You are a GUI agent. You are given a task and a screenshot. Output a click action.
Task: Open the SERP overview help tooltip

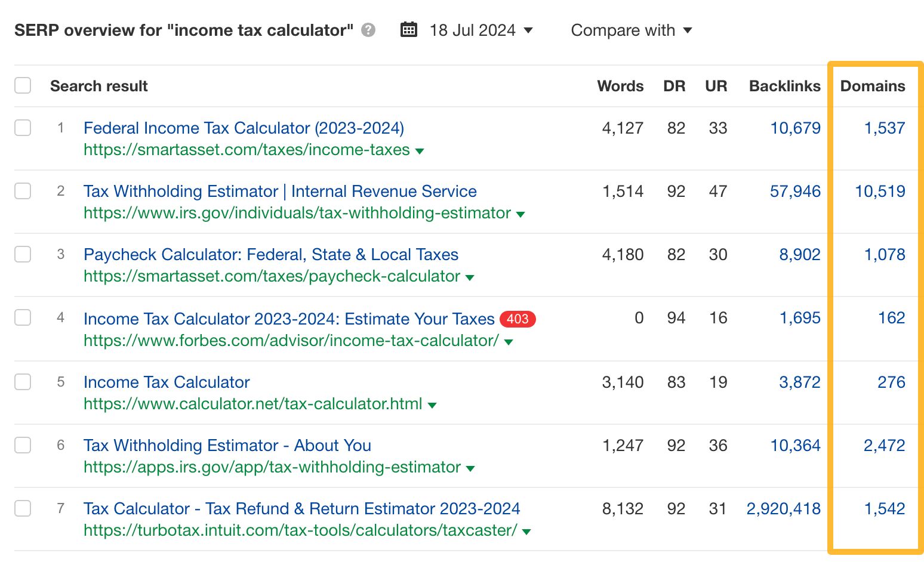coord(368,29)
